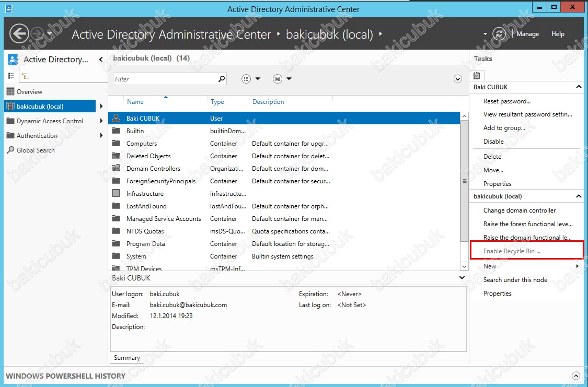Select the System container row
Screen dimensions: 588x387
point(284,256)
